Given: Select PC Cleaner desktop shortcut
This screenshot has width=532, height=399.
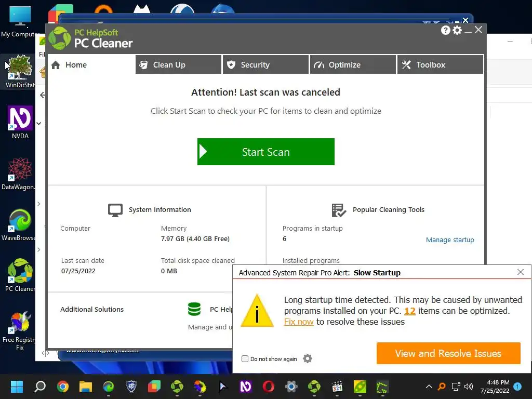Looking at the screenshot, I should [x=20, y=275].
